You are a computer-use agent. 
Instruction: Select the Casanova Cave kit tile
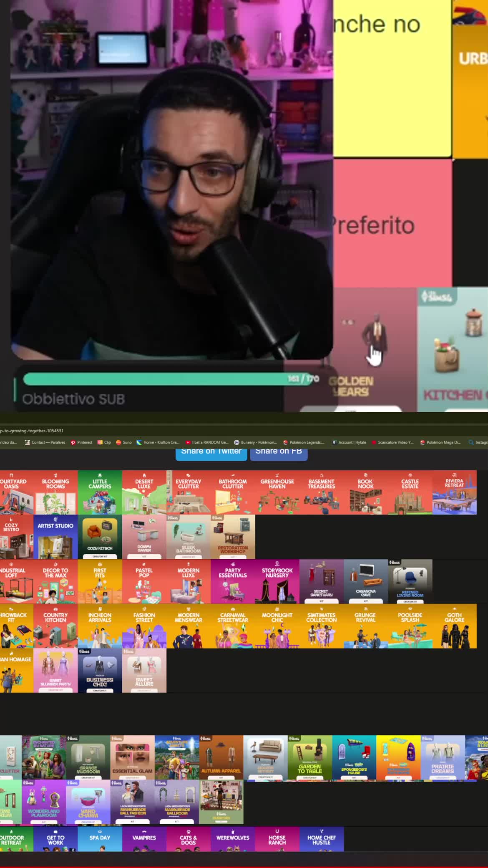coord(366,582)
